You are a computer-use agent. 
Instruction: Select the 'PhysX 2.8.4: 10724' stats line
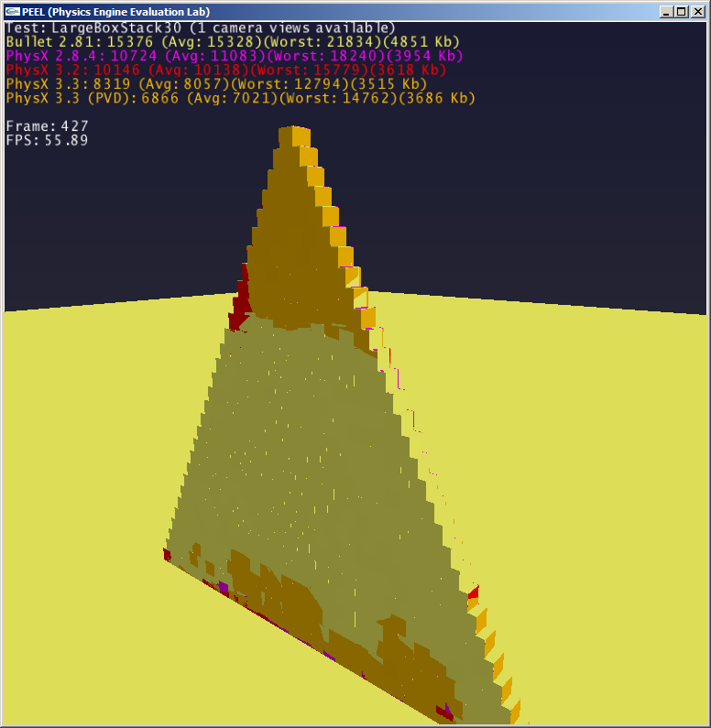pos(235,56)
